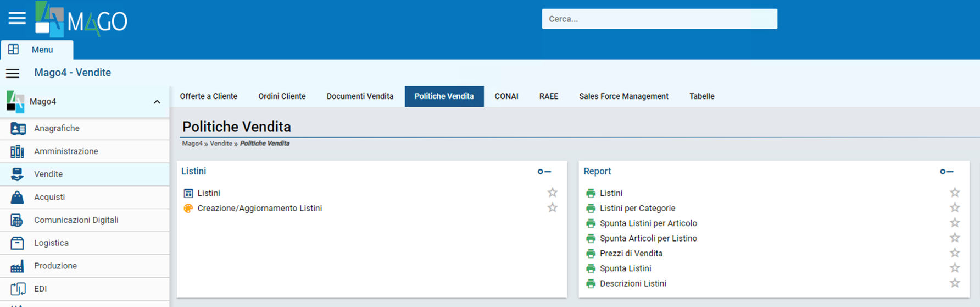This screenshot has width=980, height=307.
Task: Click the Produzione factory icon
Action: point(18,266)
